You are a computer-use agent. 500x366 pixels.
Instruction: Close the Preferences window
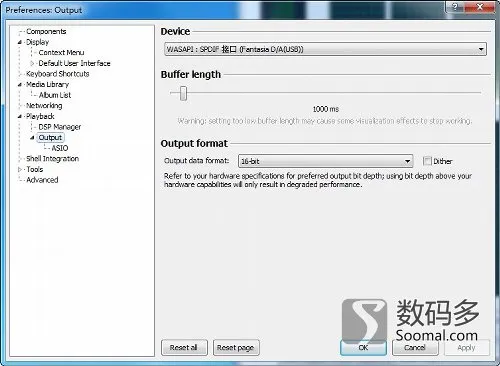pos(480,7)
